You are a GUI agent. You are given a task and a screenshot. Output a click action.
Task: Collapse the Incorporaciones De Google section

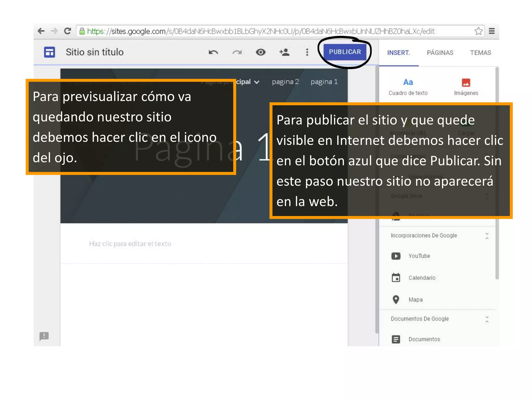click(x=487, y=236)
